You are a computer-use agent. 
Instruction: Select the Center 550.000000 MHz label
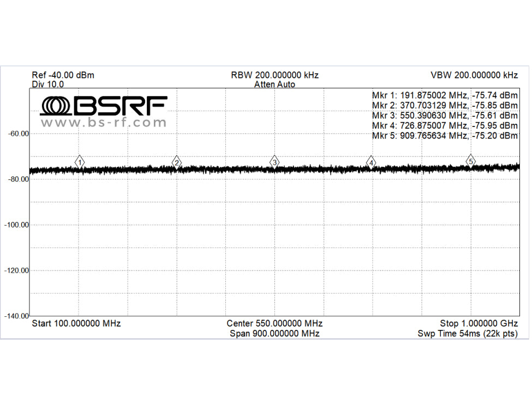(274, 323)
